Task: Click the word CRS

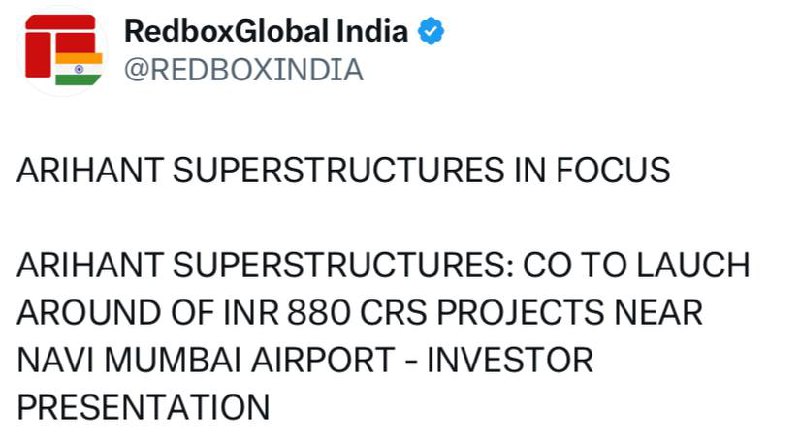Action: pos(394,313)
